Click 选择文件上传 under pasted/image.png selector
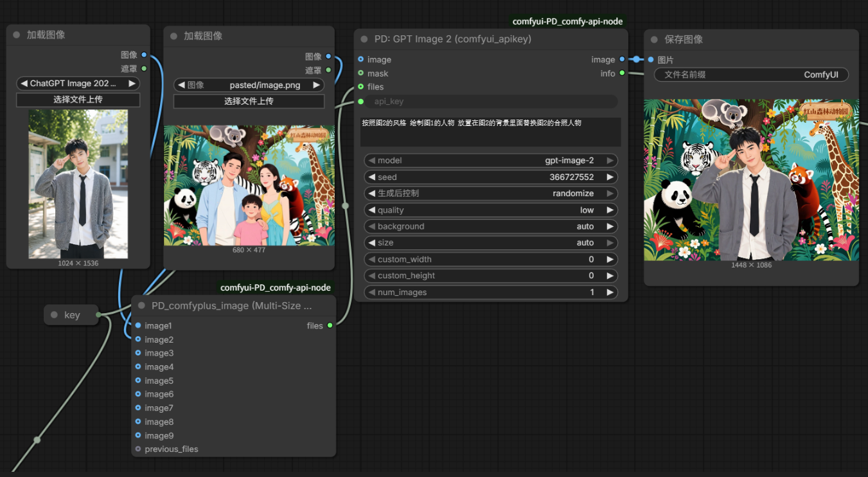This screenshot has width=868, height=477. coord(249,102)
